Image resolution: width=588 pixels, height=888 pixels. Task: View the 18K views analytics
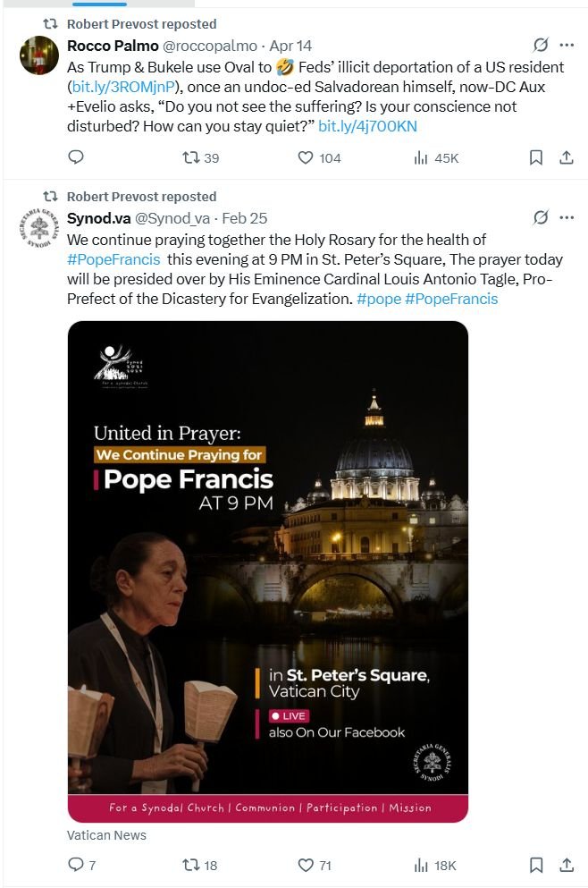click(434, 865)
